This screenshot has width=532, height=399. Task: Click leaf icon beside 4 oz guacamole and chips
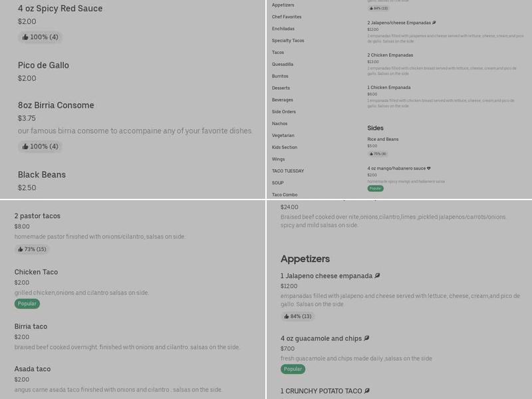click(x=366, y=338)
